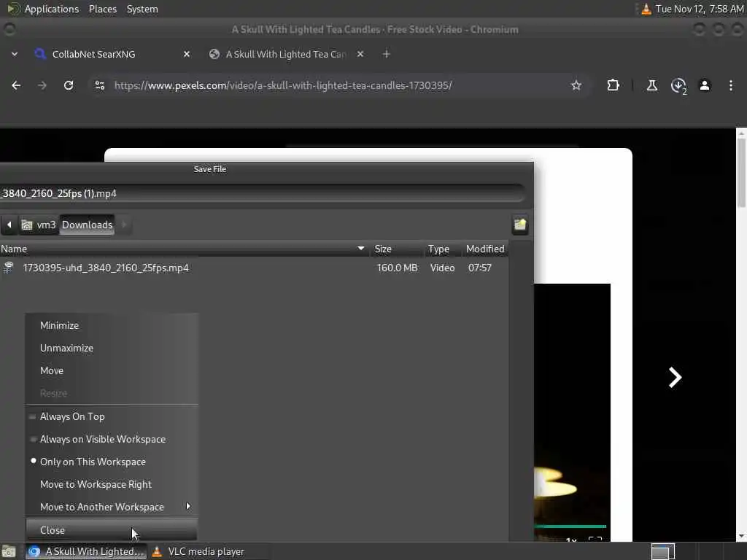Bookmark this page with the star
Viewport: 747px width, 560px height.
(x=576, y=85)
